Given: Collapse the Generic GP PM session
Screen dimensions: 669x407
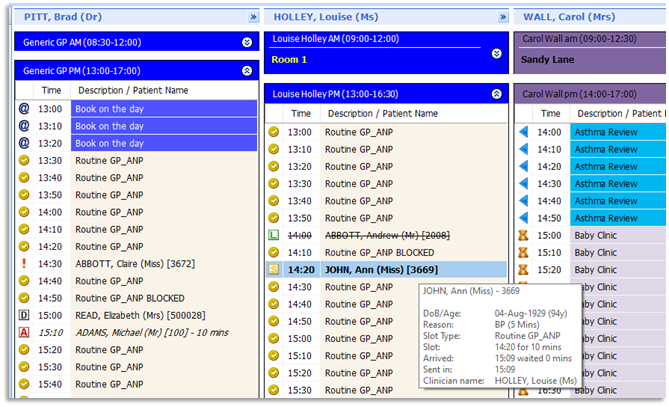Looking at the screenshot, I should click(247, 71).
